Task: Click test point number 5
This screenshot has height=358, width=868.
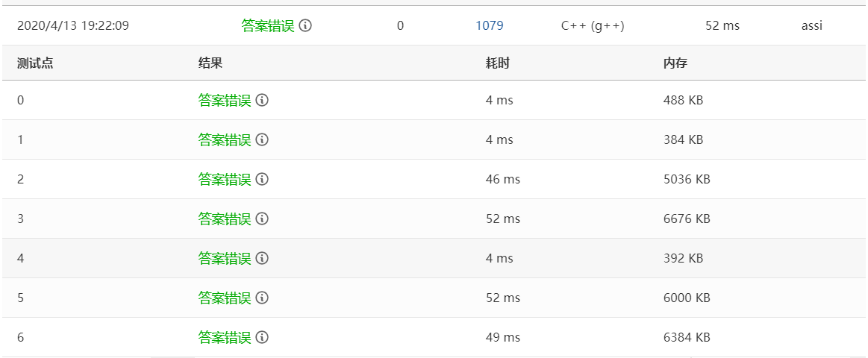Action: coord(20,298)
